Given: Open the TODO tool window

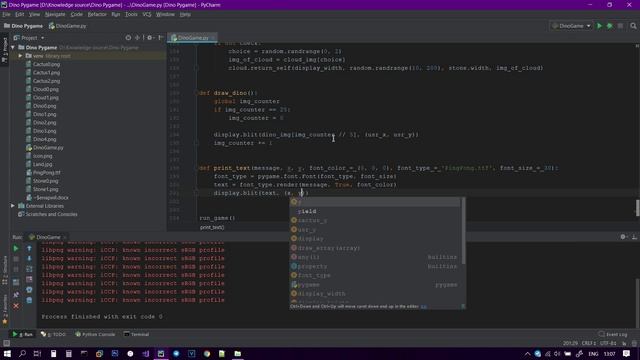Looking at the screenshot, I should (53, 334).
